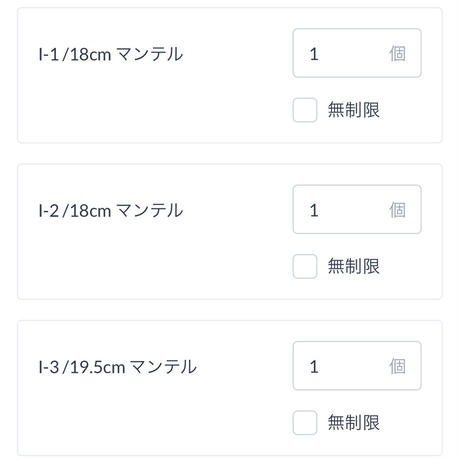Focus the quantity field for I-1 /18cm
This screenshot has width=460, height=460.
click(357, 53)
